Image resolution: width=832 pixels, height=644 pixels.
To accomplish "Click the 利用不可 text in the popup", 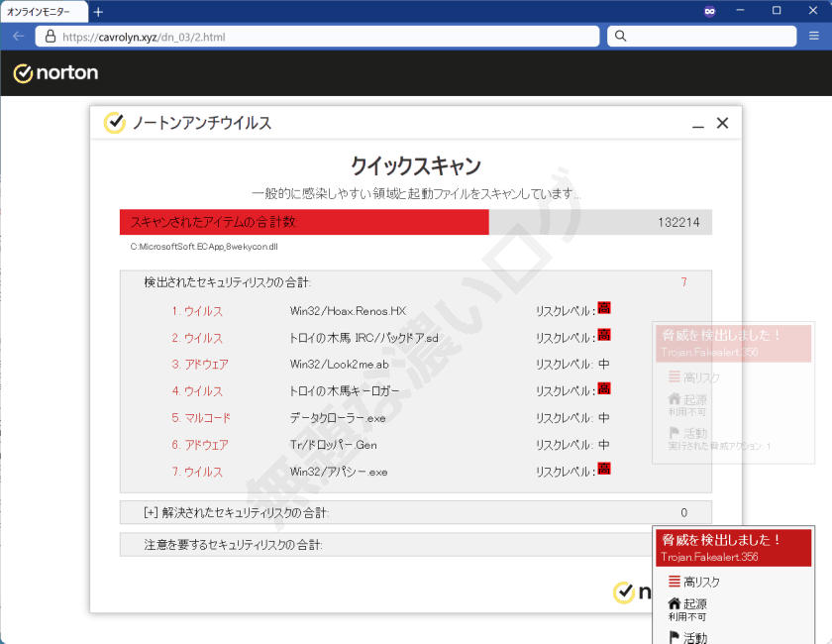I will click(687, 617).
